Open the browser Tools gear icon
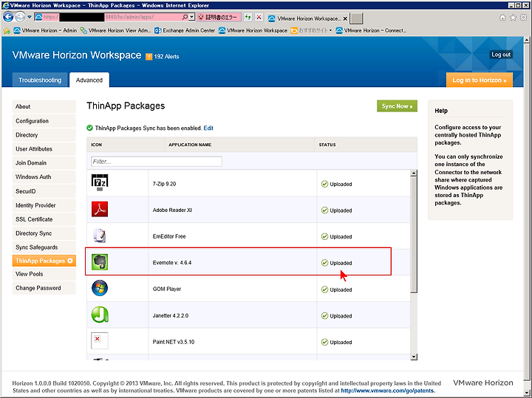This screenshot has width=532, height=398. [524, 18]
